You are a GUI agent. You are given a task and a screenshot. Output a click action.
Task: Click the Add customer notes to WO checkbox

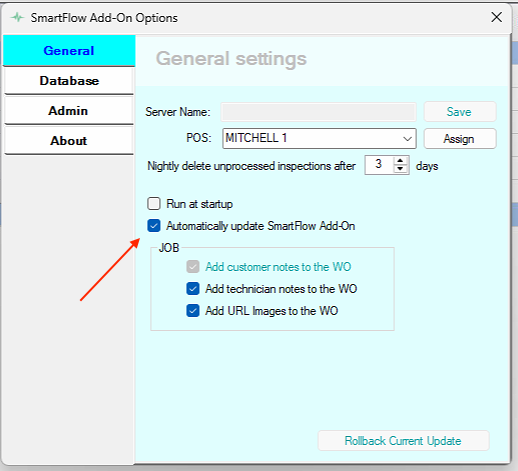pos(193,267)
